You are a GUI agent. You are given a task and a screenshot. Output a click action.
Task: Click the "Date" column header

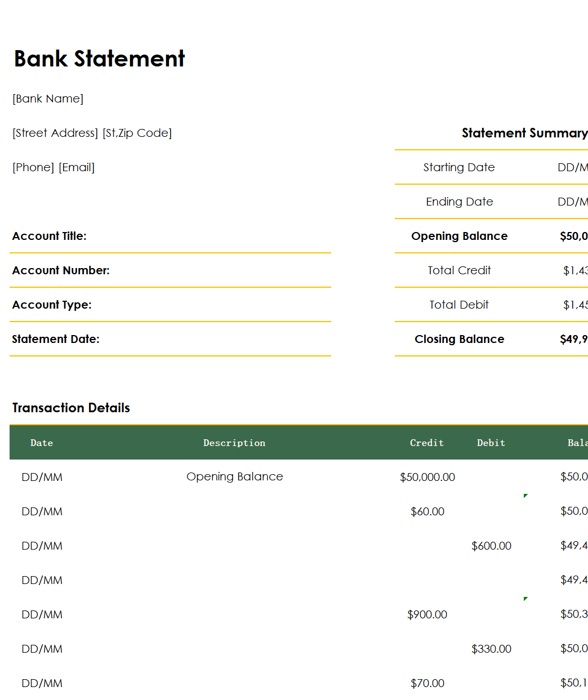coord(42,443)
